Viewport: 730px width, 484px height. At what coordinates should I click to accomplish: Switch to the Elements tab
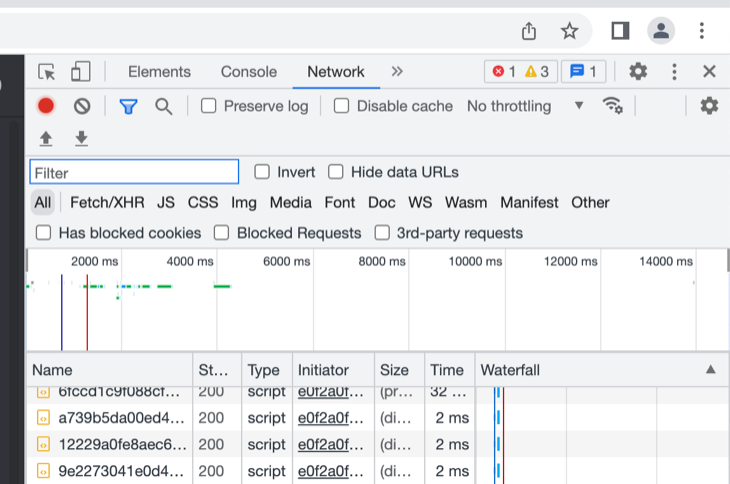click(x=159, y=72)
